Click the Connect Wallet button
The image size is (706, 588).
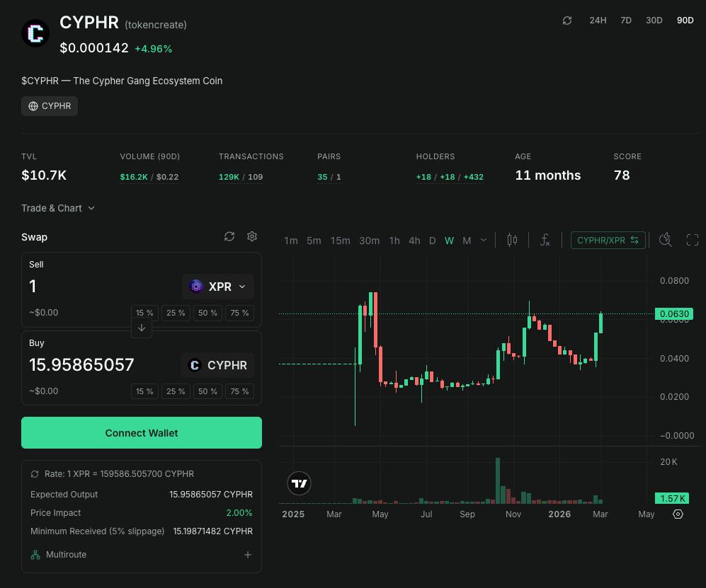click(142, 433)
